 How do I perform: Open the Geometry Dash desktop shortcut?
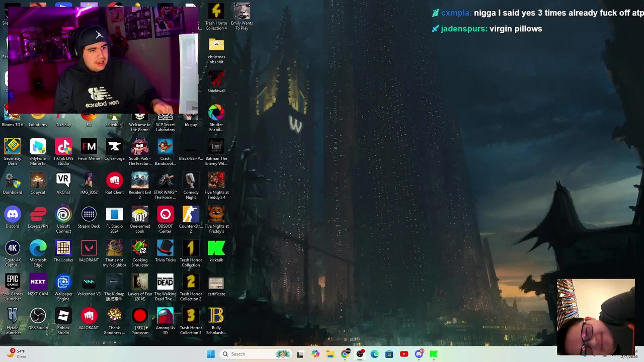13,152
